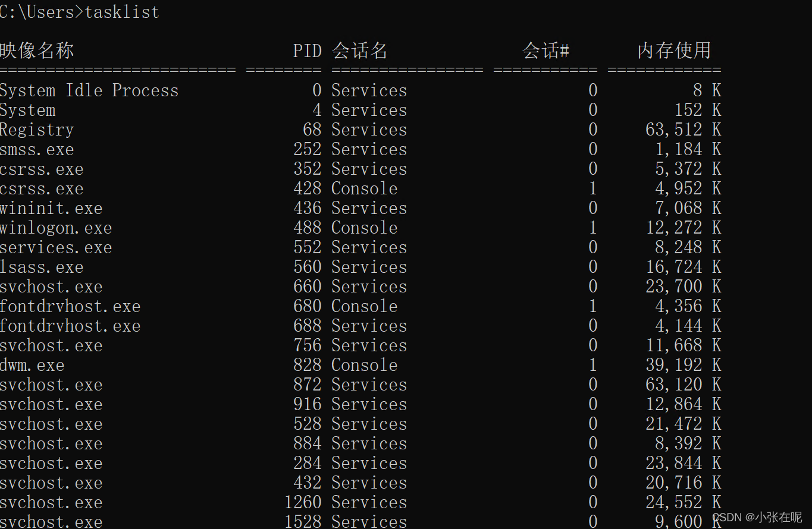Viewport: 812px width, 529px height.
Task: Click PID value 1528
Action: [303, 521]
